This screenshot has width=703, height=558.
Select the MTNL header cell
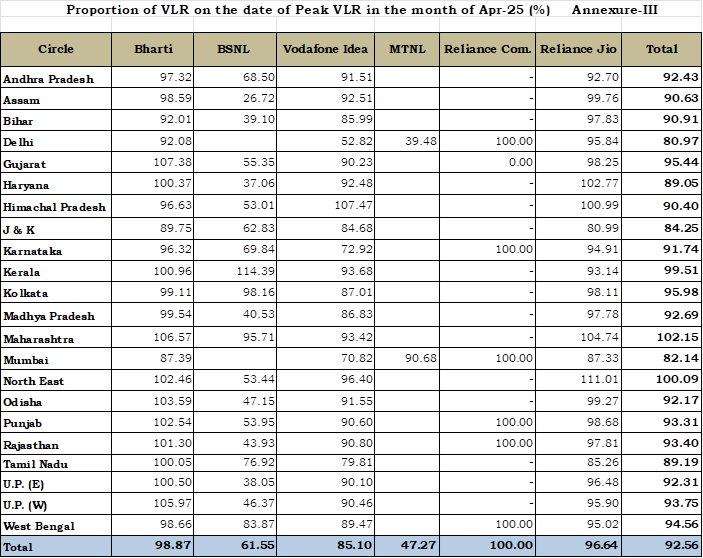coord(407,49)
